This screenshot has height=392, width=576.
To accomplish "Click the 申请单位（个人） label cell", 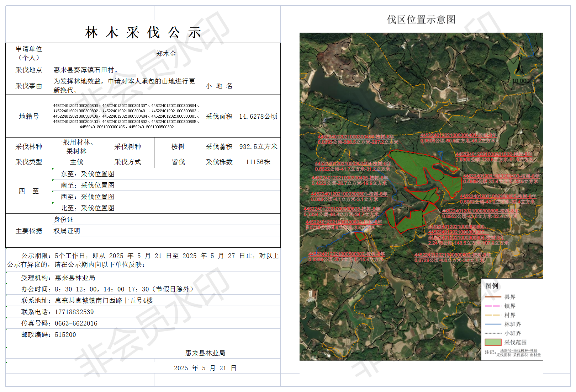I will (x=29, y=53).
